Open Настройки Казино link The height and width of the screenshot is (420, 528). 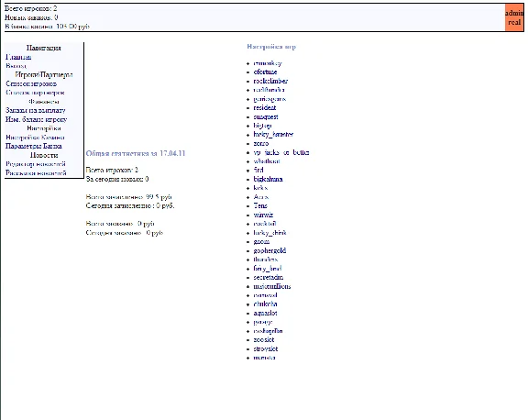35,137
